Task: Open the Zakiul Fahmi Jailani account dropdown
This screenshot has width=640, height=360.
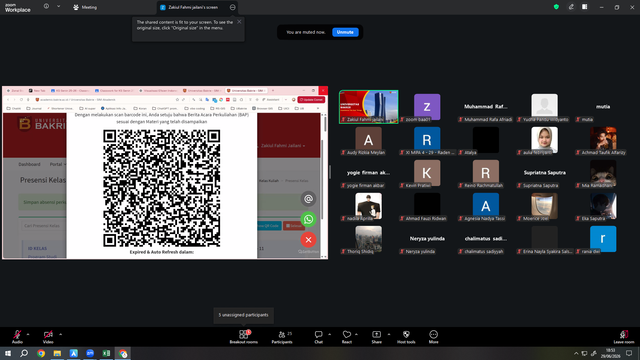Action: coord(282,146)
